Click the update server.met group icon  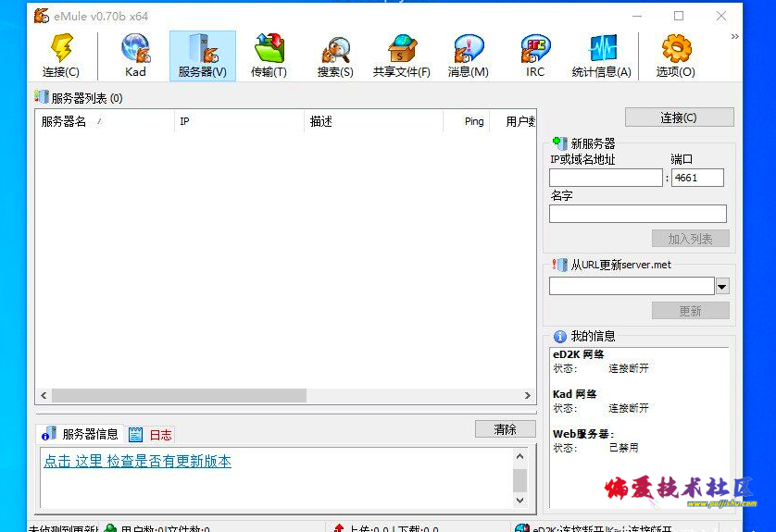click(559, 265)
